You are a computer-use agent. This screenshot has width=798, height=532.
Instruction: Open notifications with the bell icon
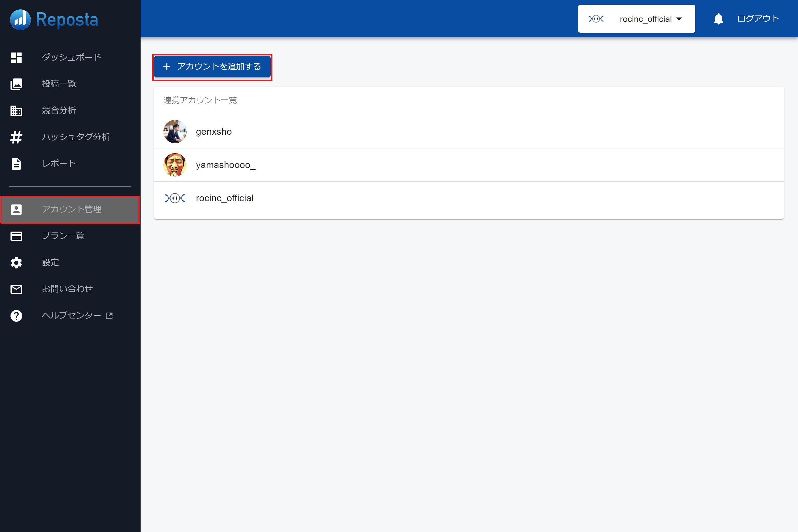pos(718,19)
